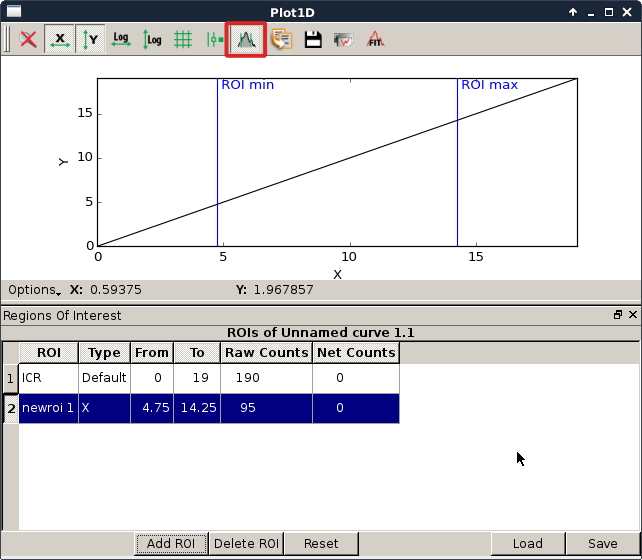The height and width of the screenshot is (560, 642).
Task: Toggle the green grid display icon
Action: pos(183,40)
